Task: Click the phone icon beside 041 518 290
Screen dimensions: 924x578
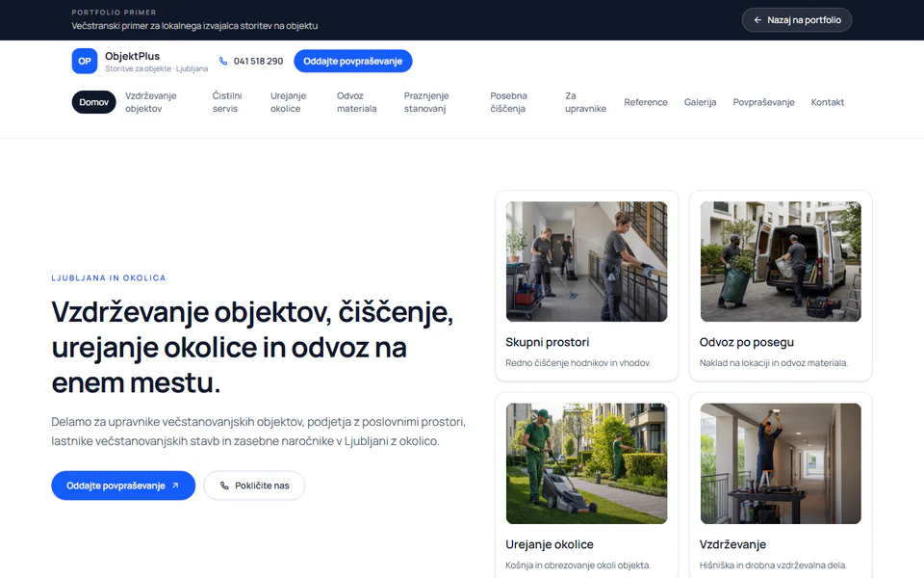Action: tap(223, 62)
